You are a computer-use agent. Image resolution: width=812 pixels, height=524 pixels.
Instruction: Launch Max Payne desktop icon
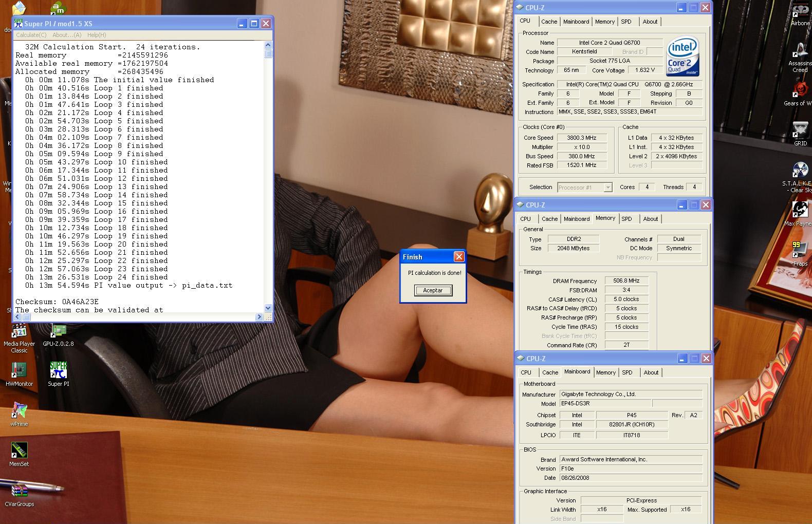(x=799, y=214)
